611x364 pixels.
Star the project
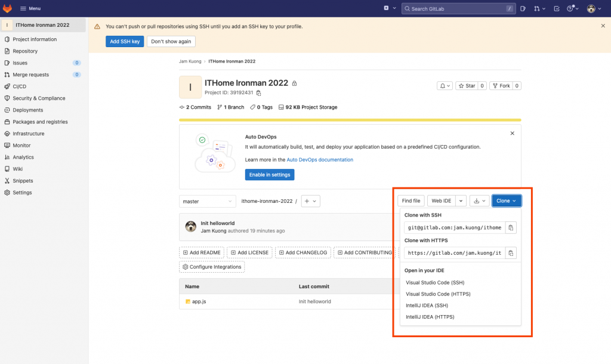pos(467,86)
